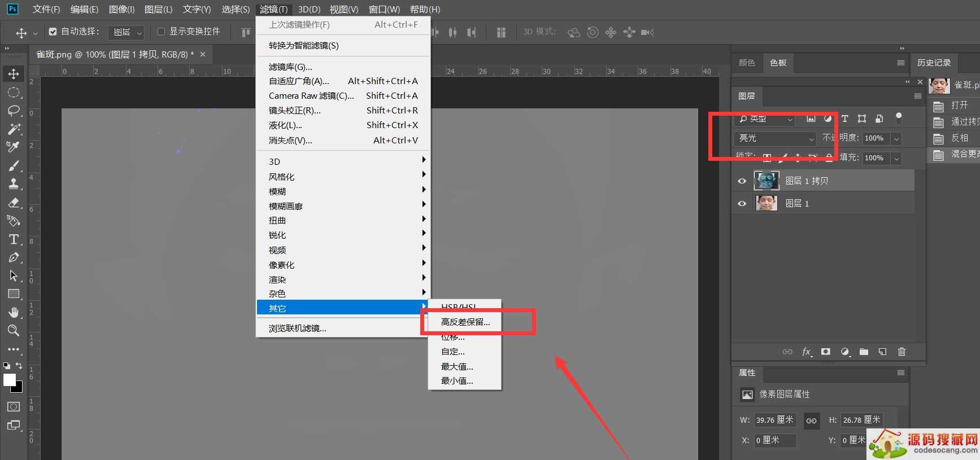Expand the 模糊 filter submenu
The image size is (980, 460).
[343, 191]
